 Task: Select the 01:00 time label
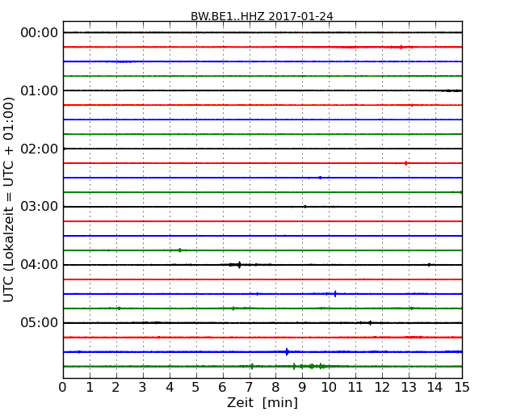coord(40,90)
